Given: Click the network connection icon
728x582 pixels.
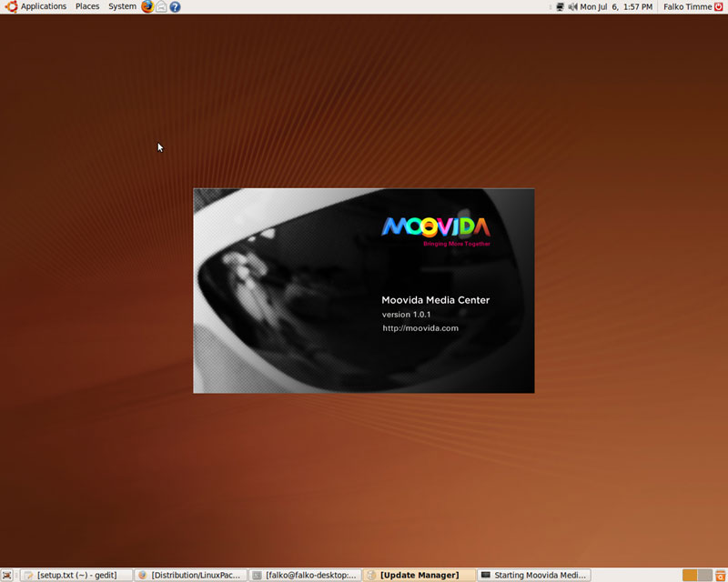Looking at the screenshot, I should pyautogui.click(x=560, y=6).
